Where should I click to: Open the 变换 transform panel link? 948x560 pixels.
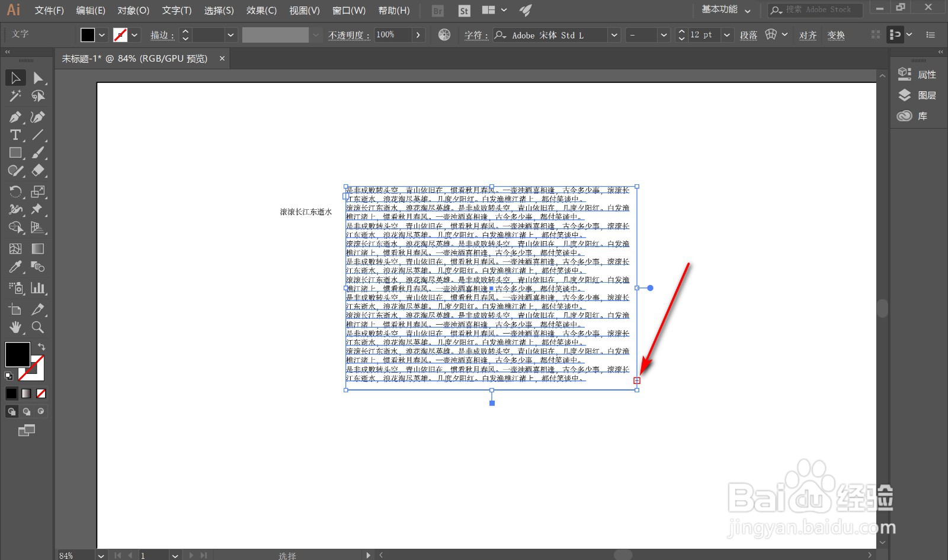coord(836,35)
